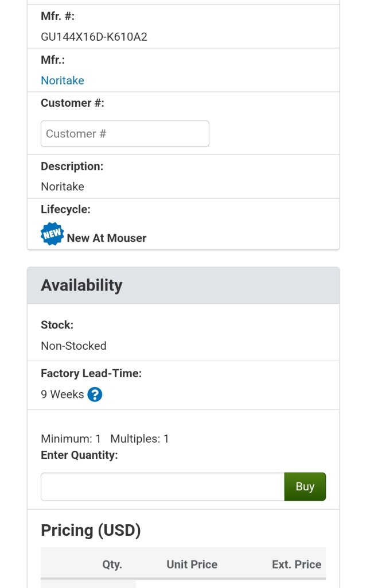This screenshot has height=588, width=366.
Task: Click the Enter Quantity label
Action: pos(79,455)
